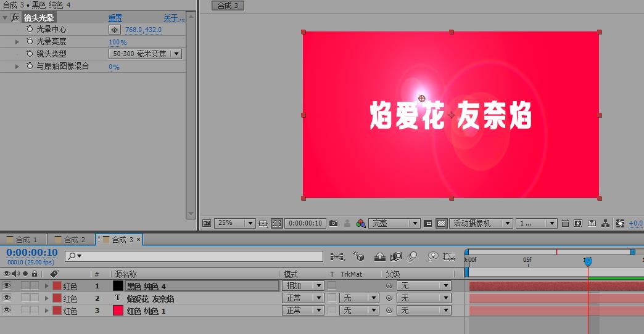Toggle preserve transparency for 黑色 纯色 4
The height and width of the screenshot is (334, 644).
pos(332,285)
